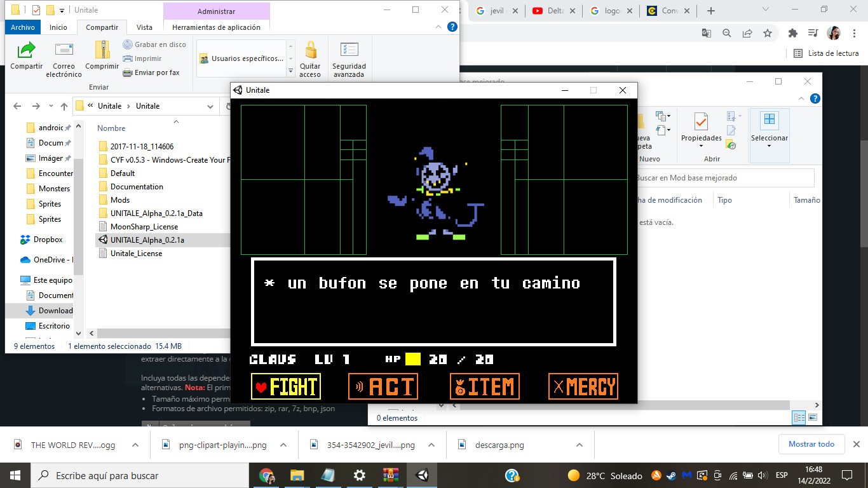Sort files by Nombre column header
Viewport: 868px width, 488px height.
[x=111, y=128]
